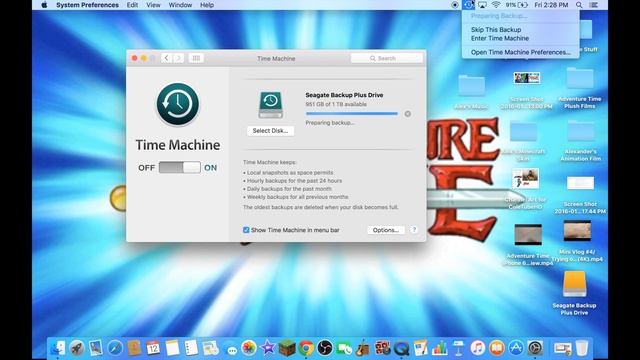640x360 pixels.
Task: Open Finder from the Dock
Action: tap(58, 348)
